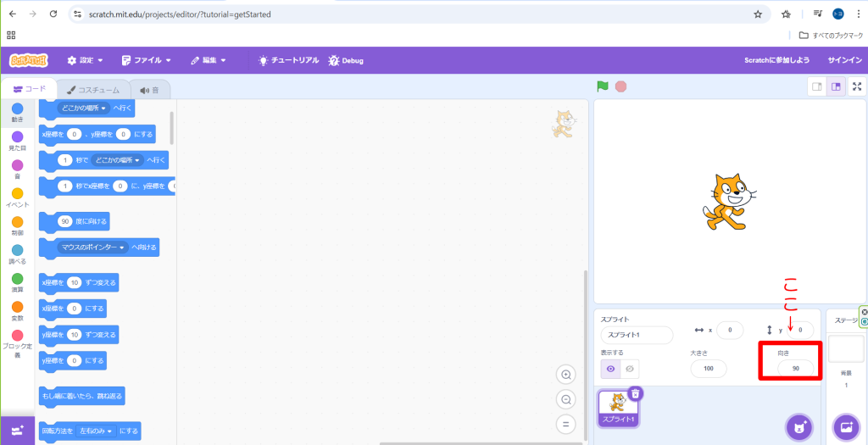Zoom in the code workspace

click(x=566, y=375)
